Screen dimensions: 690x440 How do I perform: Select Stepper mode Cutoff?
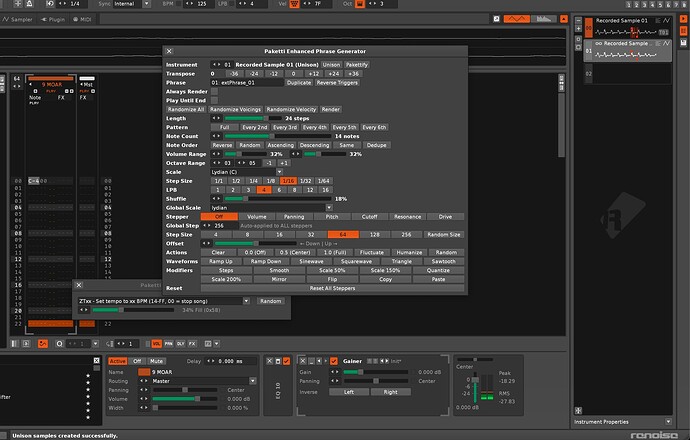[370, 216]
